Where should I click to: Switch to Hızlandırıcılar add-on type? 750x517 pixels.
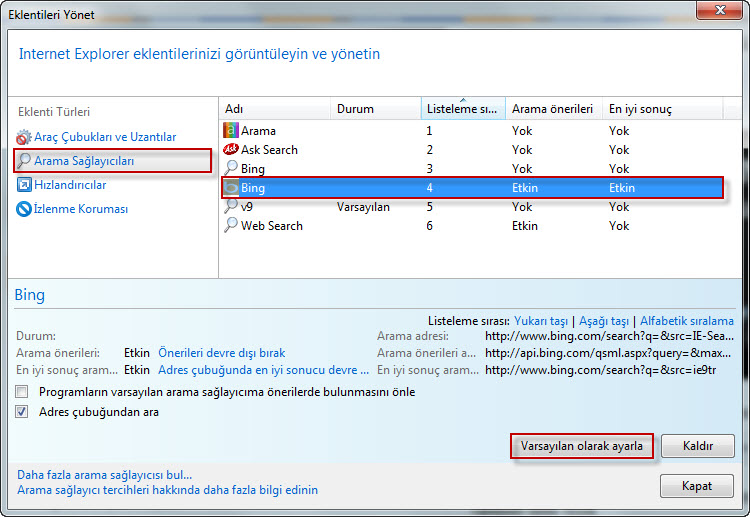70,185
